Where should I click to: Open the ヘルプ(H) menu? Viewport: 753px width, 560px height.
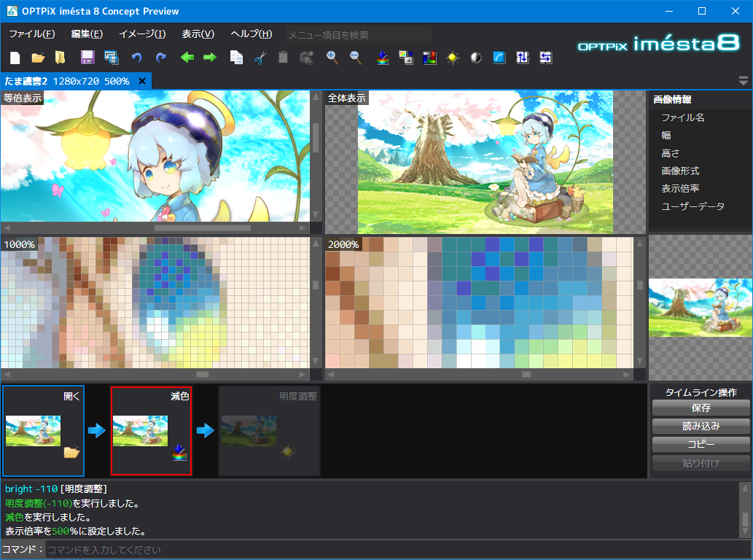pyautogui.click(x=251, y=34)
